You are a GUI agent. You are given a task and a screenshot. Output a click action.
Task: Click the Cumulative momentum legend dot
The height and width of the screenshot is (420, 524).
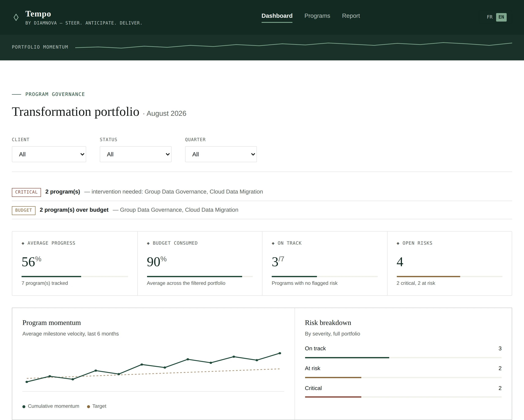pos(24,407)
